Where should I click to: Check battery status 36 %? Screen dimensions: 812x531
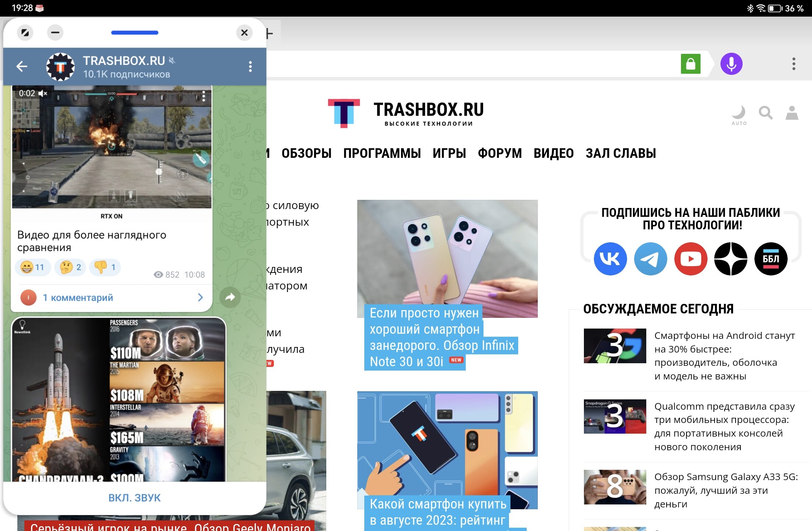tap(786, 8)
